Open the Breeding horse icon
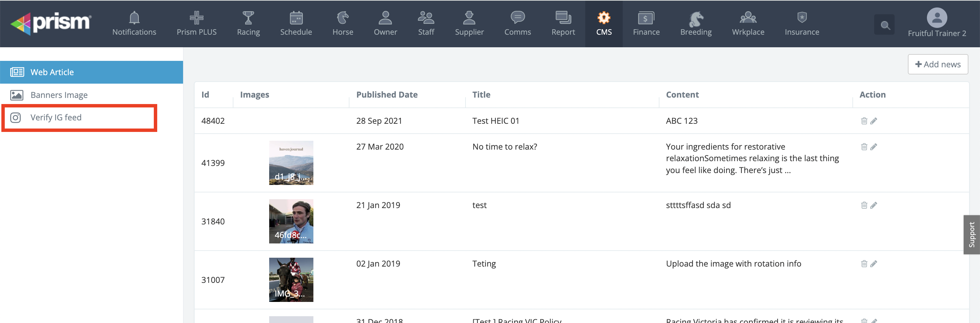Image resolution: width=980 pixels, height=323 pixels. [696, 23]
